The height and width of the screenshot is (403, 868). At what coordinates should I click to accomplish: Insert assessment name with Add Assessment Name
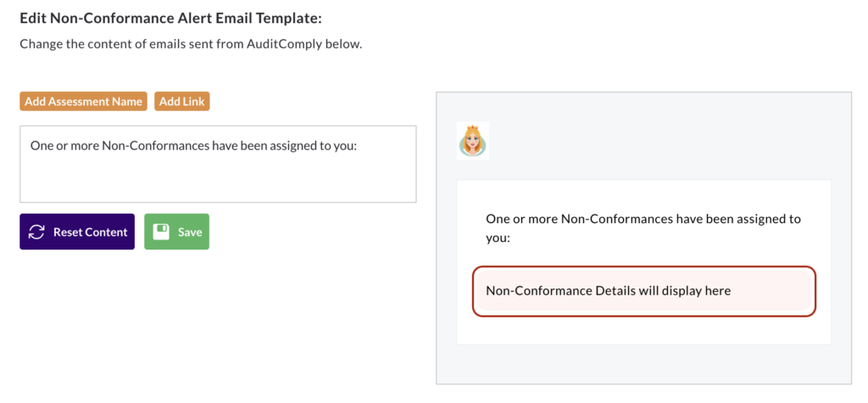pos(84,102)
